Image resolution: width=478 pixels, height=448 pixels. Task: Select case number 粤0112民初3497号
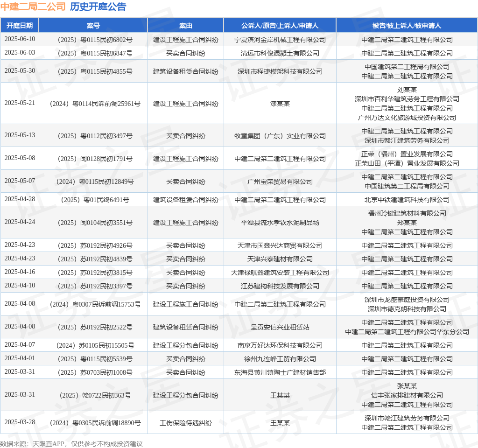95,136
